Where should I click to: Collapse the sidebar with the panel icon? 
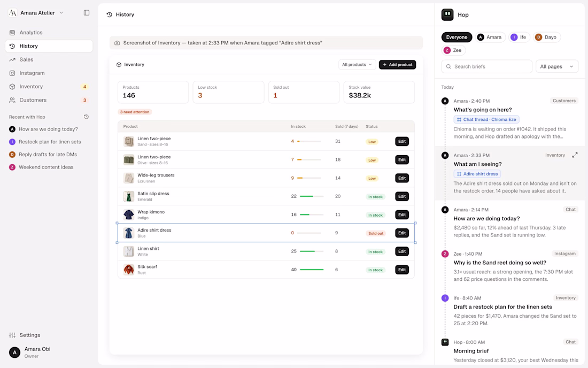point(87,13)
